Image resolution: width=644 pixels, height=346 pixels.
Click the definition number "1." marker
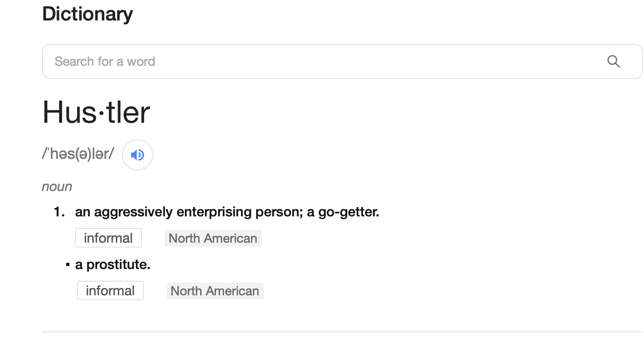(x=60, y=212)
